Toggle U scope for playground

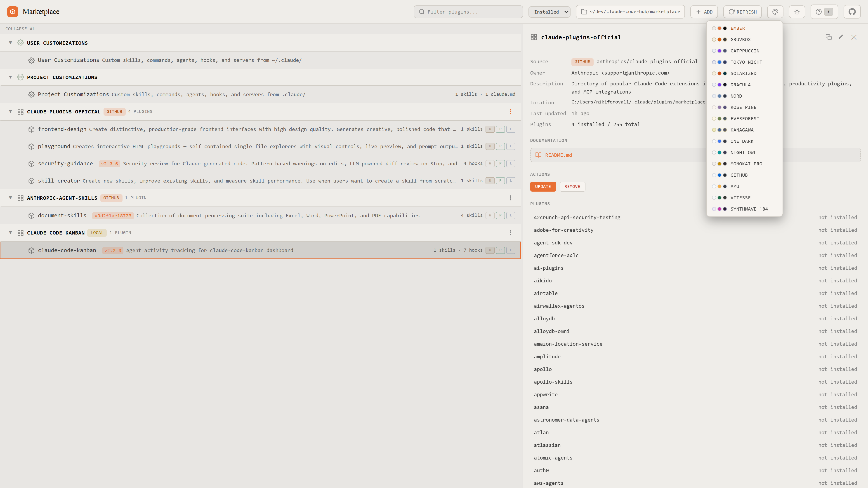pyautogui.click(x=490, y=146)
